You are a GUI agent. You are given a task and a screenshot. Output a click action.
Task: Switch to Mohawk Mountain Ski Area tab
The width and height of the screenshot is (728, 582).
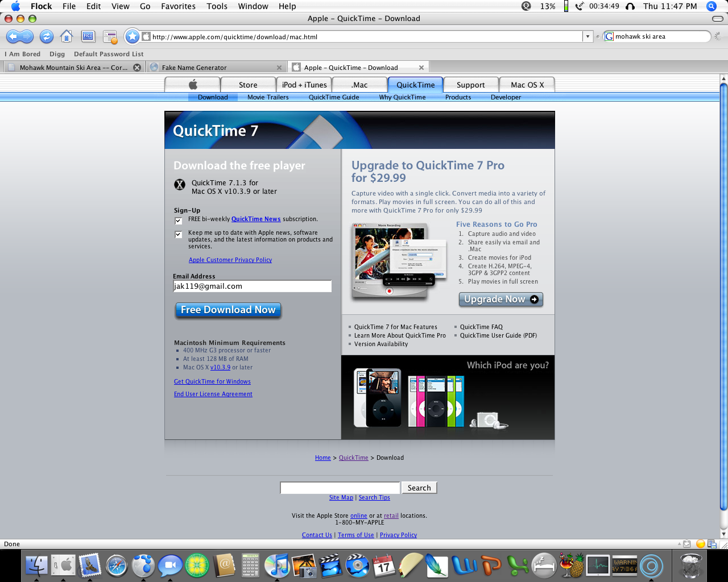pyautogui.click(x=73, y=67)
